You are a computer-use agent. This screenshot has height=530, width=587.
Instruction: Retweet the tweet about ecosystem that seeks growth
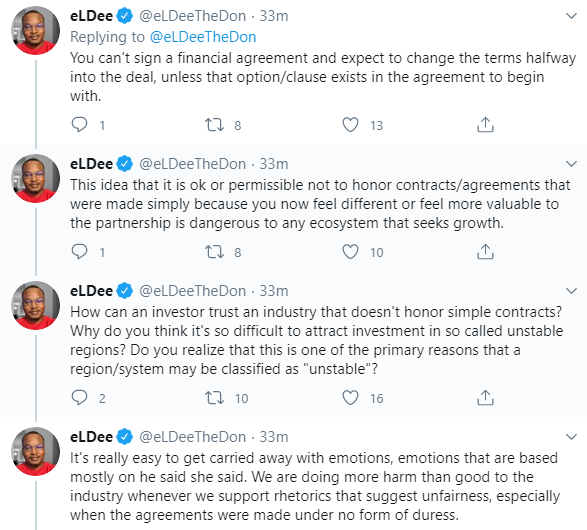pyautogui.click(x=214, y=252)
